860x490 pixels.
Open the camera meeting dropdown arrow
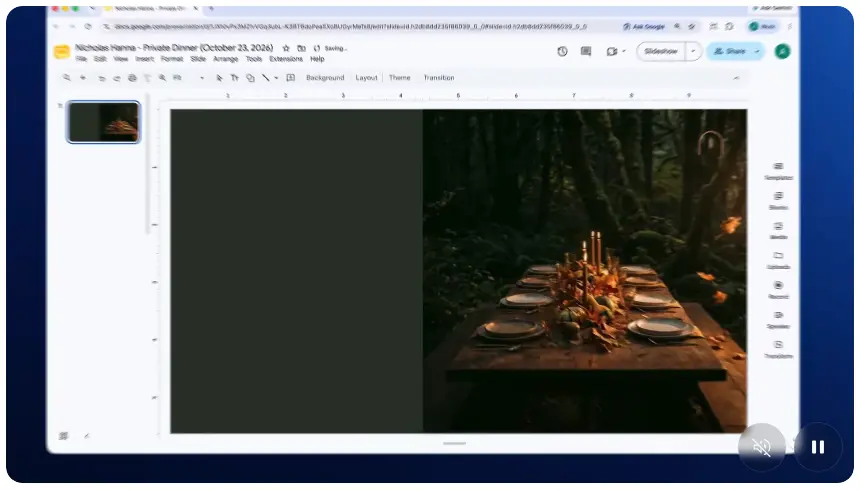coord(624,52)
